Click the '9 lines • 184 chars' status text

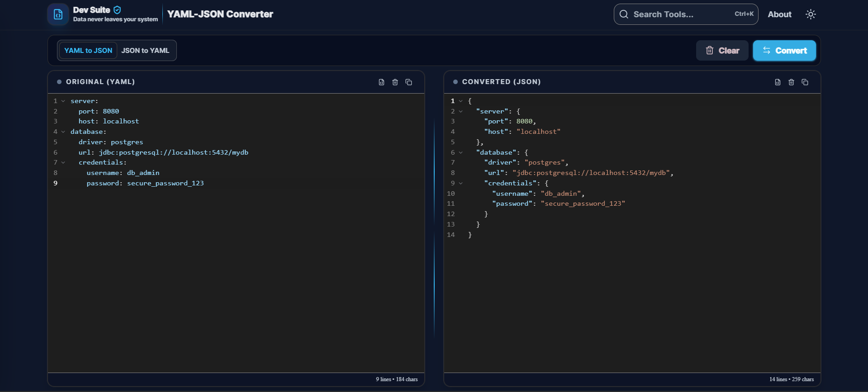397,379
